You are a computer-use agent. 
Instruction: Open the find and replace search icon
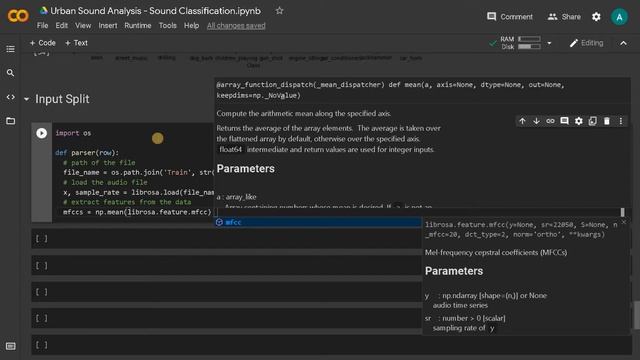coord(11,73)
